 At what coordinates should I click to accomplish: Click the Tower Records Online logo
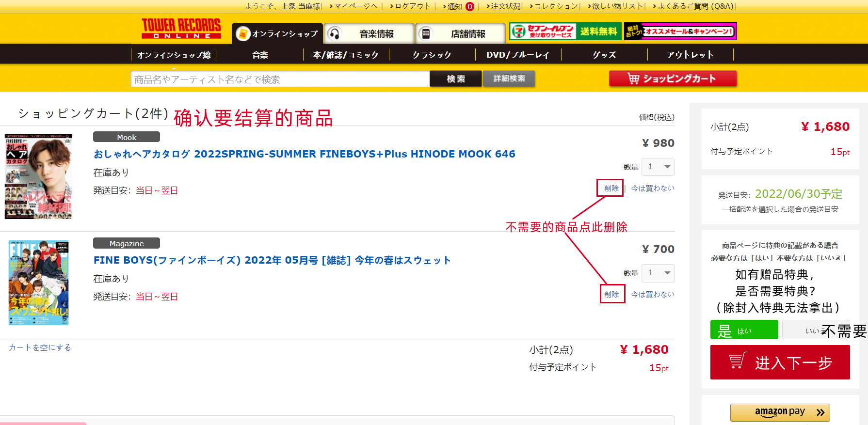[181, 29]
